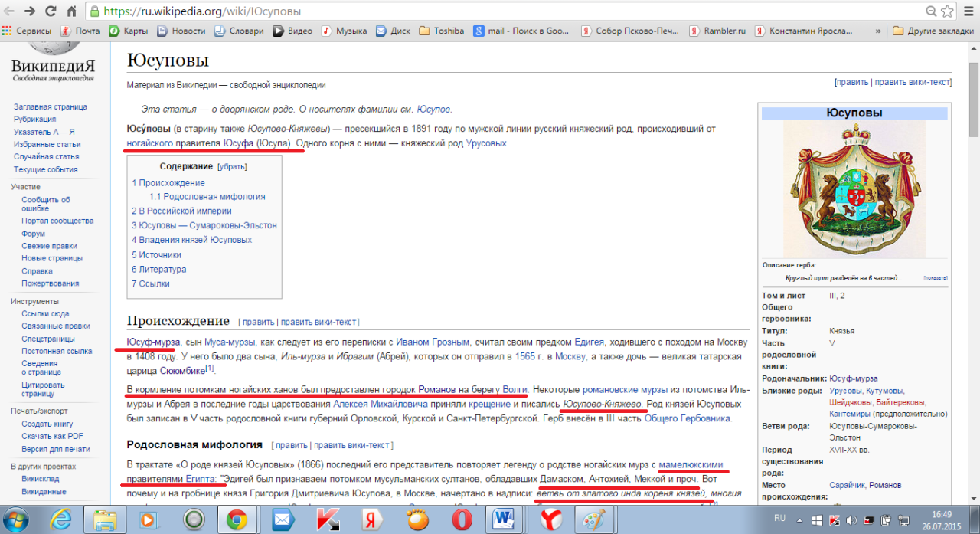Open Paint from the taskbar
This screenshot has height=534, width=980.
(x=594, y=520)
